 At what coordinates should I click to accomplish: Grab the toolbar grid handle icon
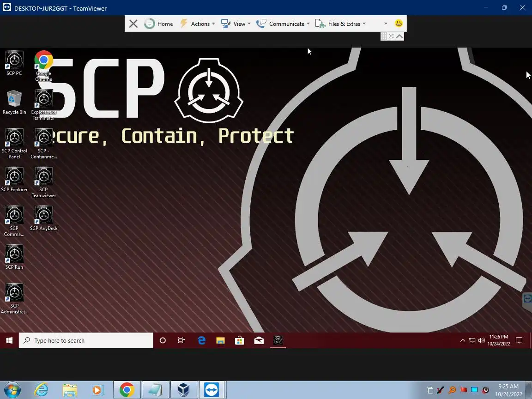pyautogui.click(x=384, y=36)
